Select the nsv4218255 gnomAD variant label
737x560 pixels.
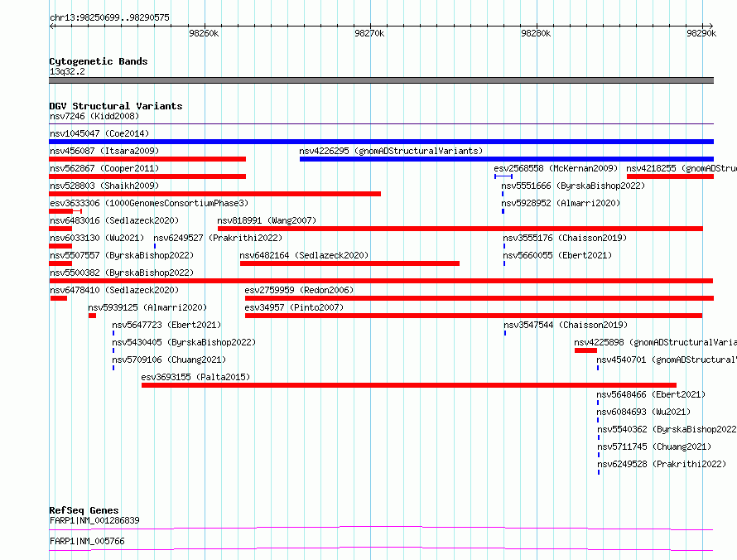tap(681, 168)
